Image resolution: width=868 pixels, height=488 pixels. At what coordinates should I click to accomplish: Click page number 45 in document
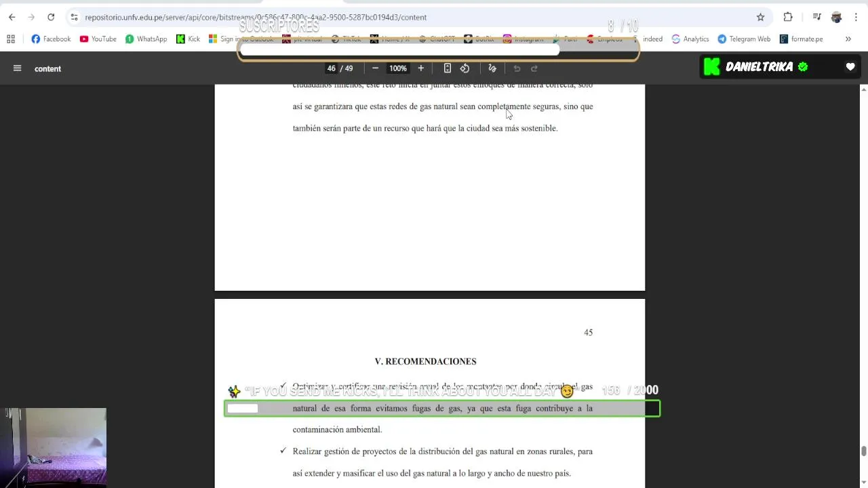click(x=588, y=332)
